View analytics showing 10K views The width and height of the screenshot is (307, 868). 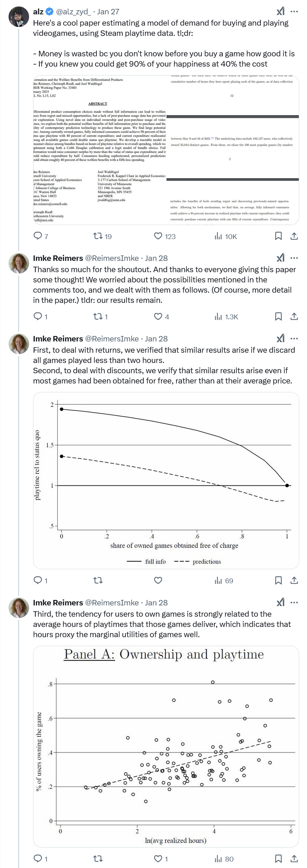226,236
